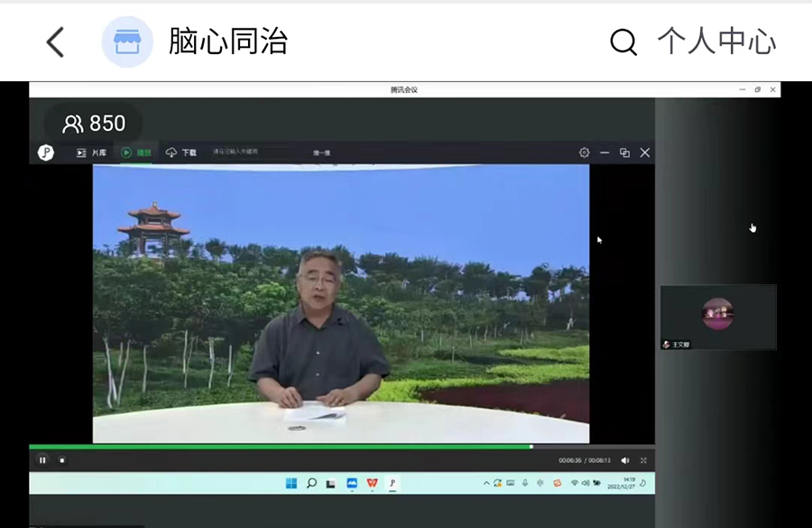
Task: Open the 脑心同治 shop icon
Action: 127,42
